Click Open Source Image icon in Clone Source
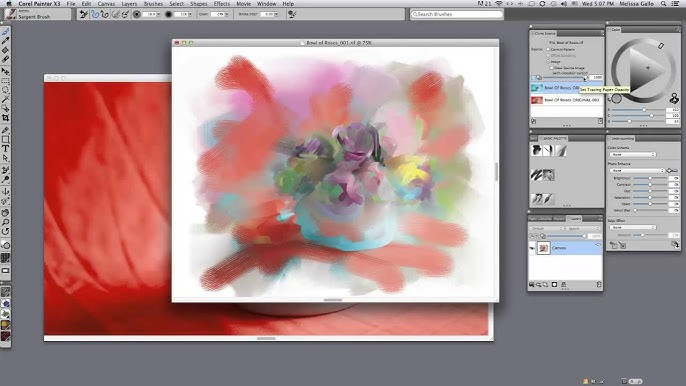This screenshot has height=386, width=686. 533,121
